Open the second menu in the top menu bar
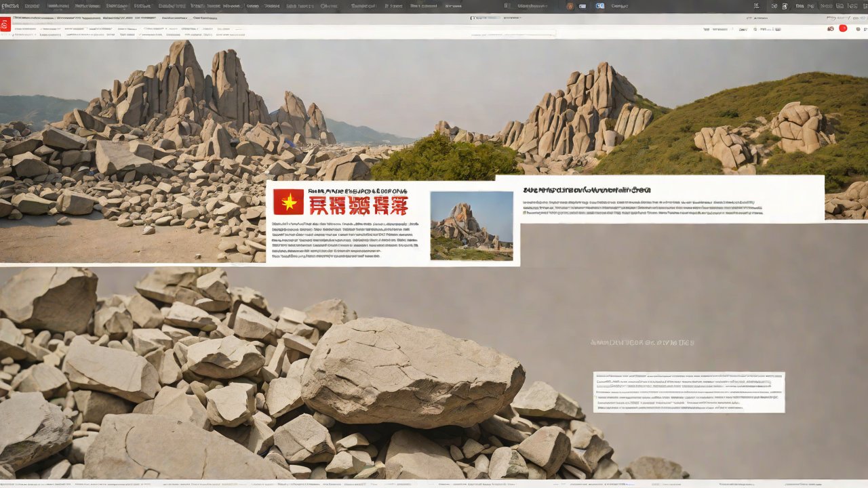 coord(31,6)
